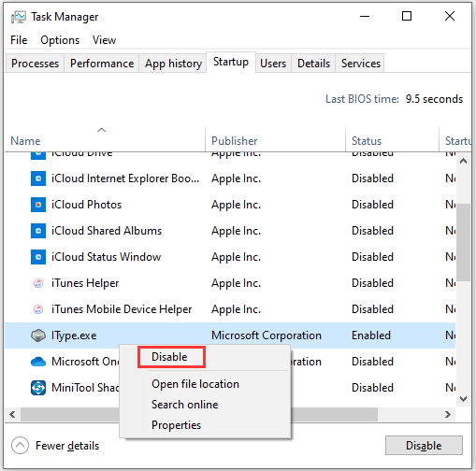Collapse view with Fewer details arrow icon

[20, 446]
